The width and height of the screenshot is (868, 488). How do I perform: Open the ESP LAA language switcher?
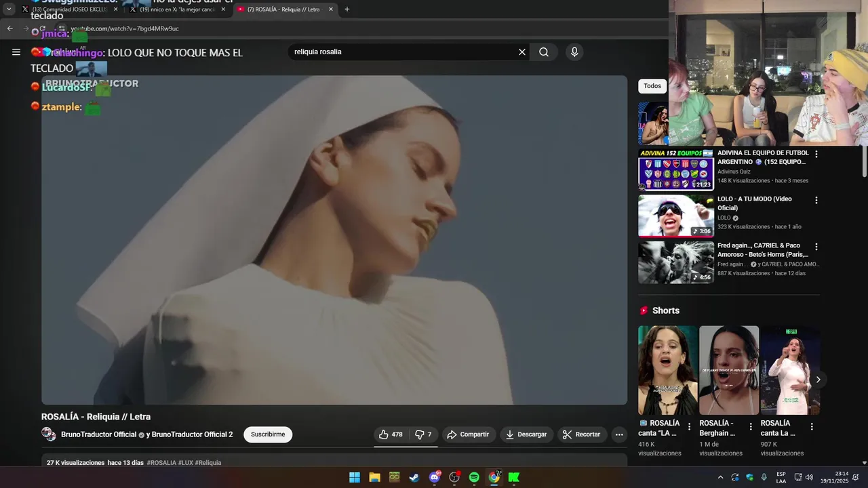781,477
